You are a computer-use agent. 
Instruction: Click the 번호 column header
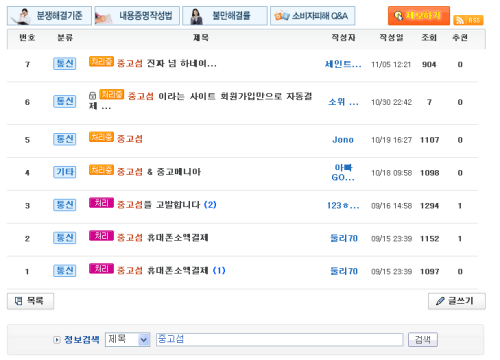coord(27,37)
